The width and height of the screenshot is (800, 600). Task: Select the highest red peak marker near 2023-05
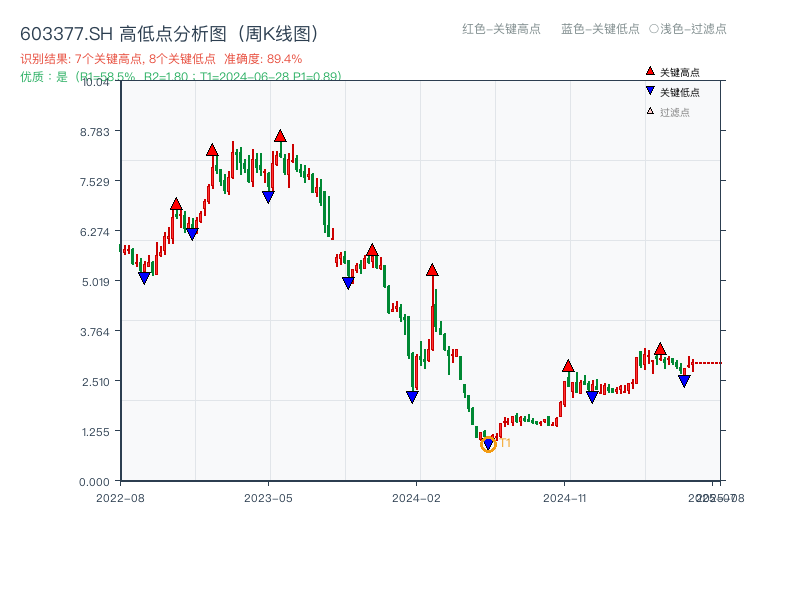[280, 136]
